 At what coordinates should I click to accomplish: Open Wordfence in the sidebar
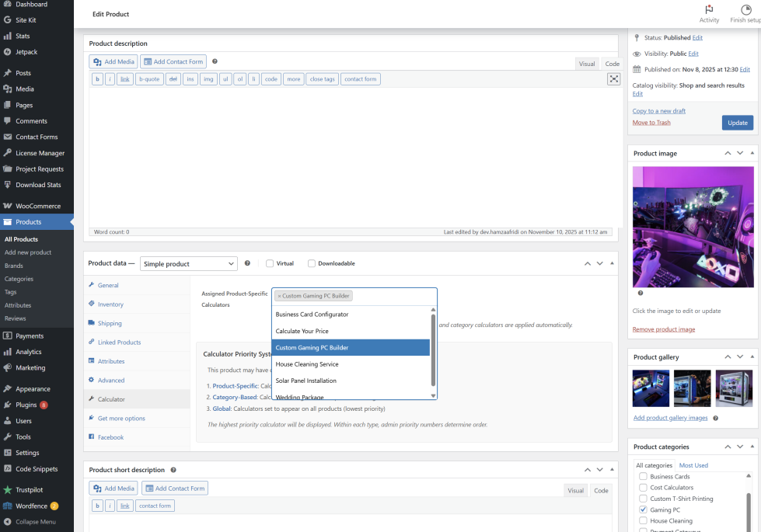(31, 506)
